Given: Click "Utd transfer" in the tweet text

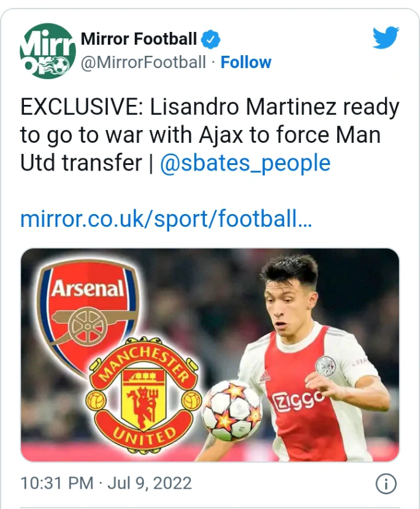Looking at the screenshot, I should 81,163.
